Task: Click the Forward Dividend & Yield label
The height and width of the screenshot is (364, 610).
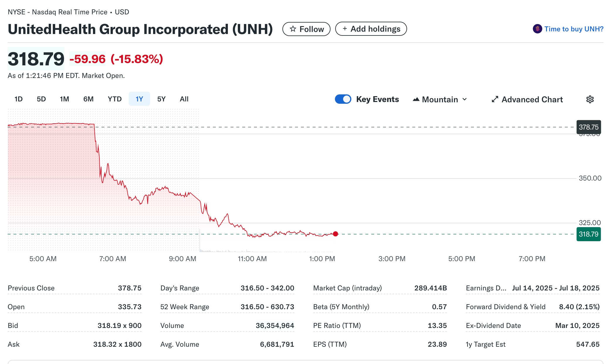Action: tap(506, 307)
